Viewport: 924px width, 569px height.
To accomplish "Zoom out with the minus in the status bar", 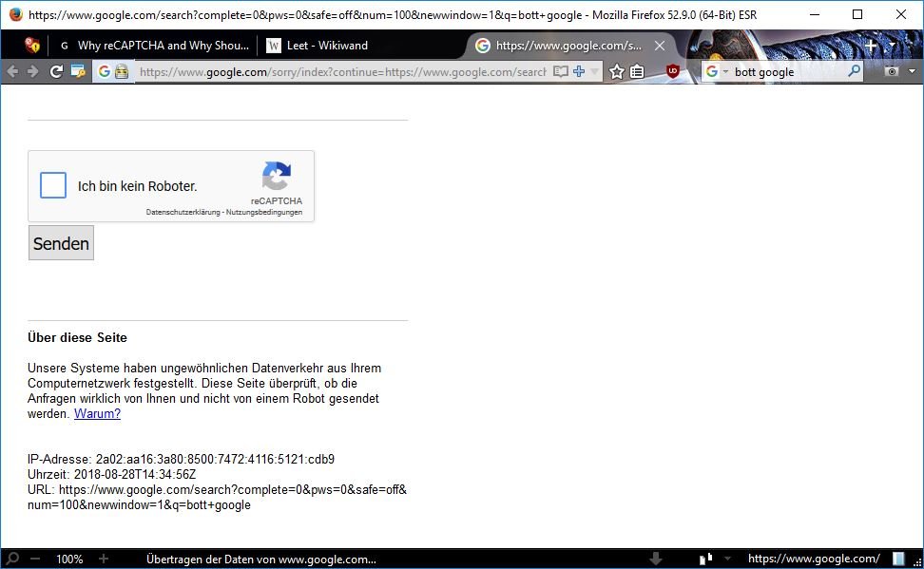I will [x=35, y=559].
